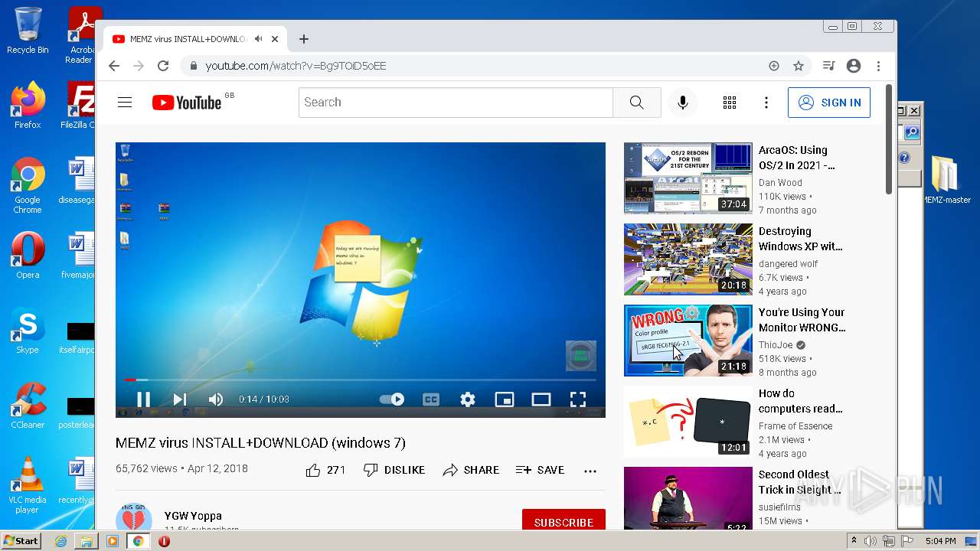Image resolution: width=980 pixels, height=551 pixels.
Task: Enter full screen video mode
Action: click(578, 399)
